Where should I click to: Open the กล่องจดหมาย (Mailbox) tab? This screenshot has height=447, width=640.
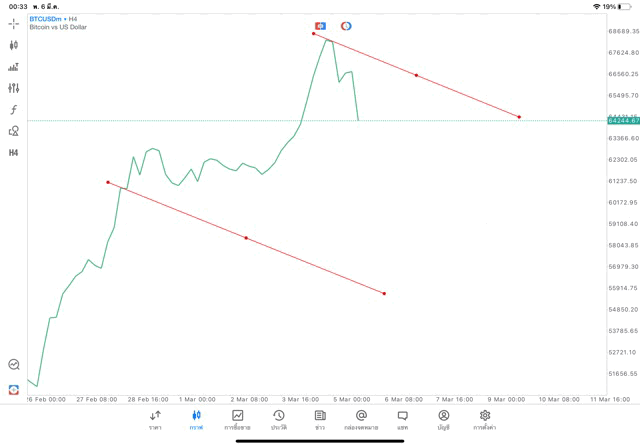[361, 419]
